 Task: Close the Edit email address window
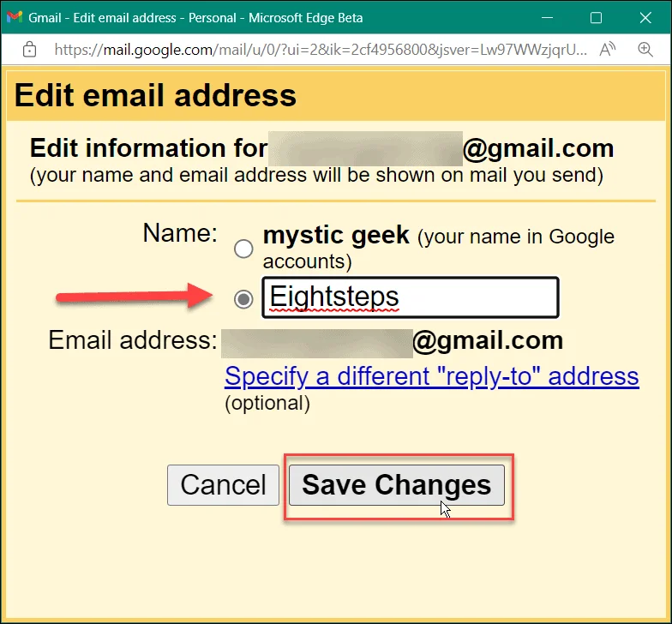pyautogui.click(x=645, y=17)
